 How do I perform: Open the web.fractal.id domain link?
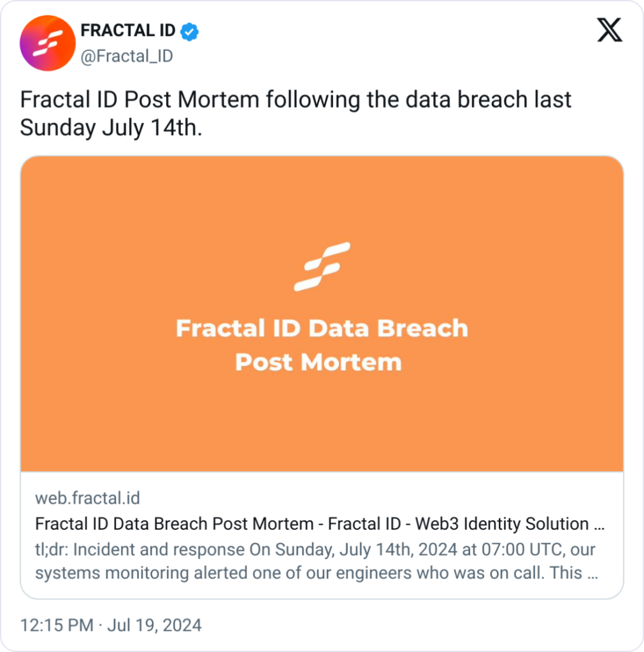(x=87, y=497)
